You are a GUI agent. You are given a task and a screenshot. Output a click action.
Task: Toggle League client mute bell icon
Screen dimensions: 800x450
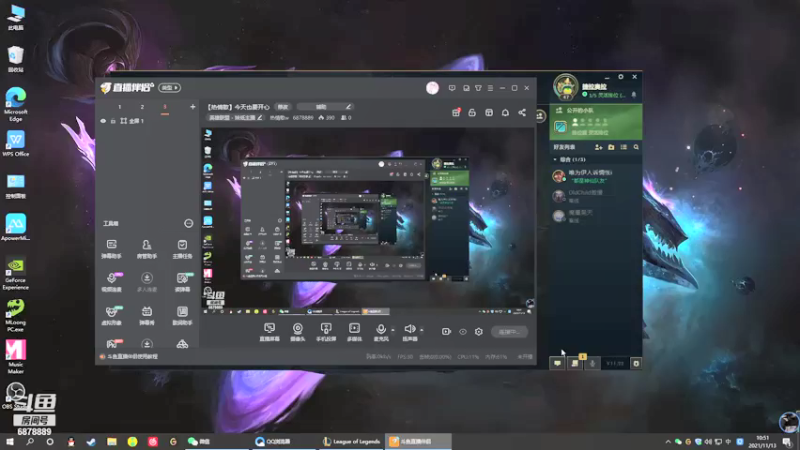[x=634, y=95]
